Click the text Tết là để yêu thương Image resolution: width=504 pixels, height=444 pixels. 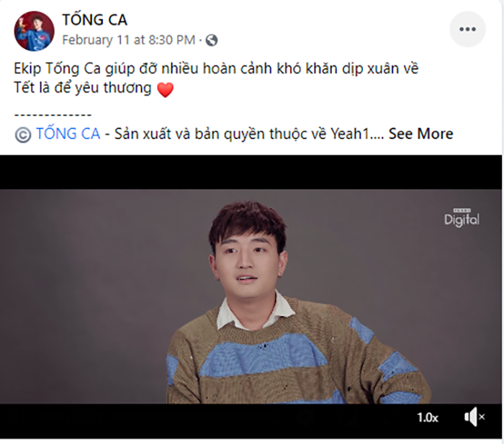pos(83,88)
